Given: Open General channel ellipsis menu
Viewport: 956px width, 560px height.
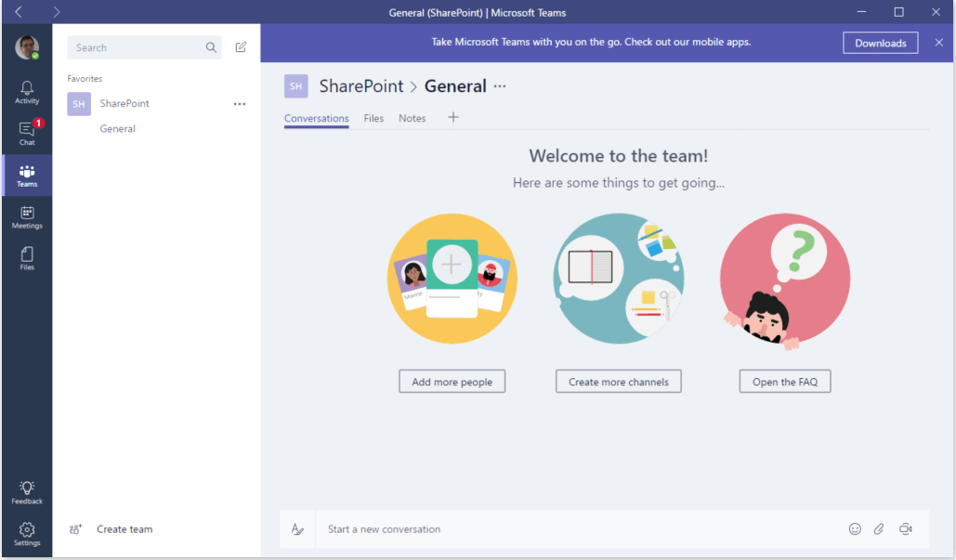Looking at the screenshot, I should 500,86.
